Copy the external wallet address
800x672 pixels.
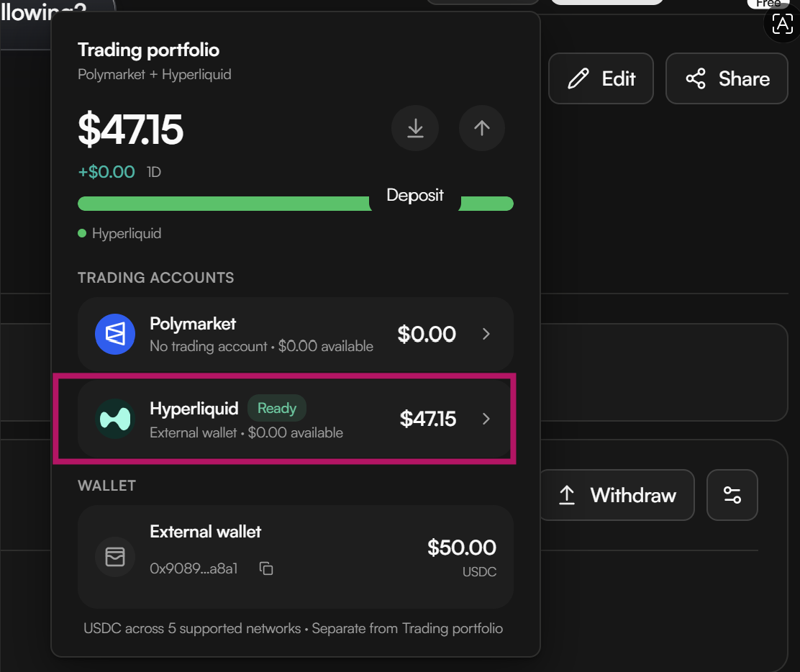266,568
